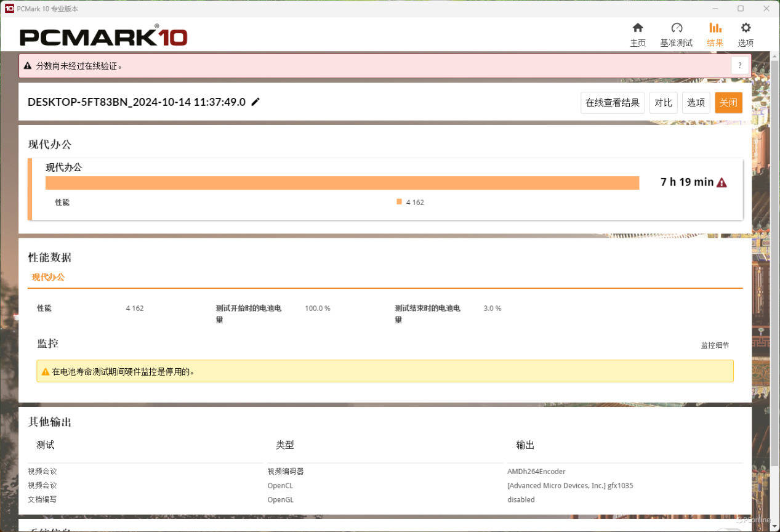Open the 基准测试 benchmark gauge icon

click(676, 28)
